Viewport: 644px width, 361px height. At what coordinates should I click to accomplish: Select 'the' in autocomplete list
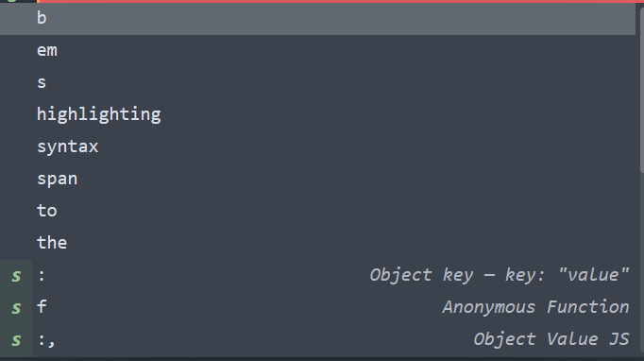[x=317, y=243]
